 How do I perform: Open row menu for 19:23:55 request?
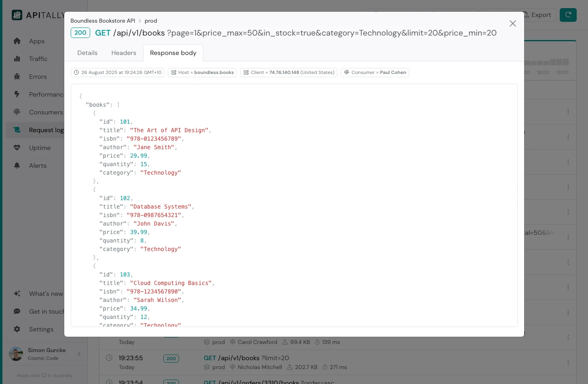pos(568,363)
